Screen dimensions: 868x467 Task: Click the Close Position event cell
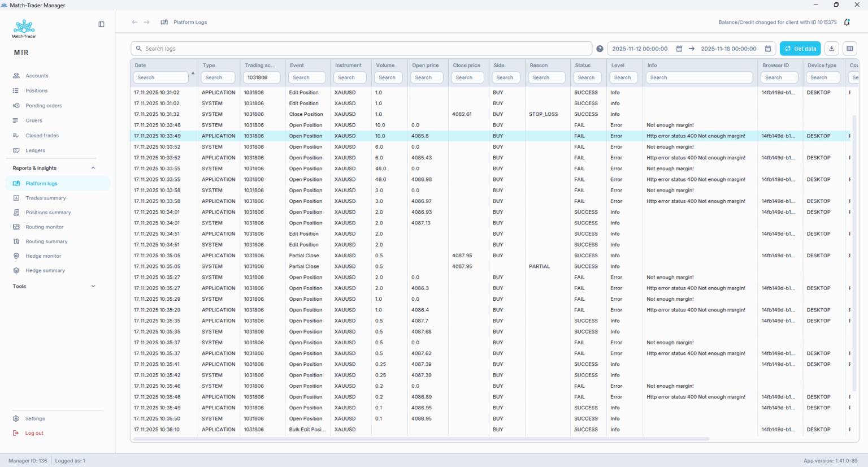306,114
